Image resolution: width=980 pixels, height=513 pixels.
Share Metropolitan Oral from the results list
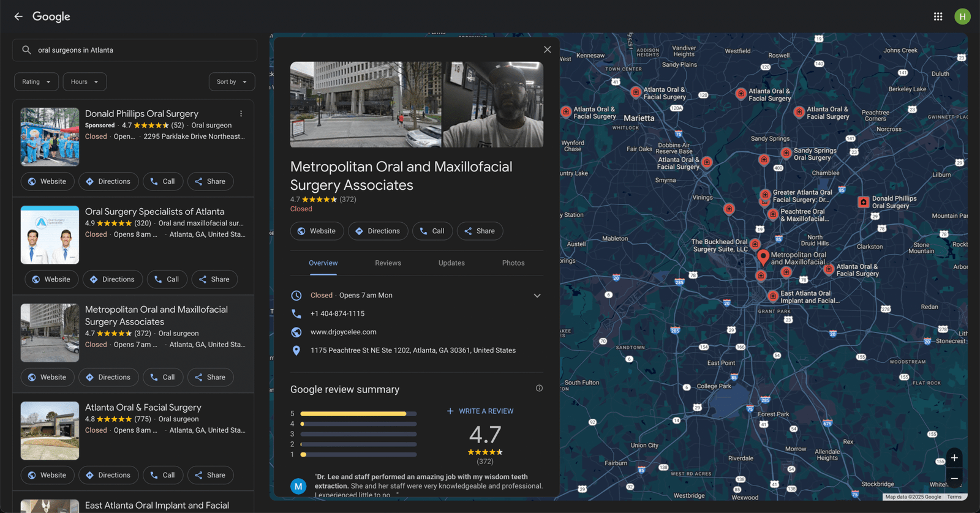pyautogui.click(x=210, y=377)
